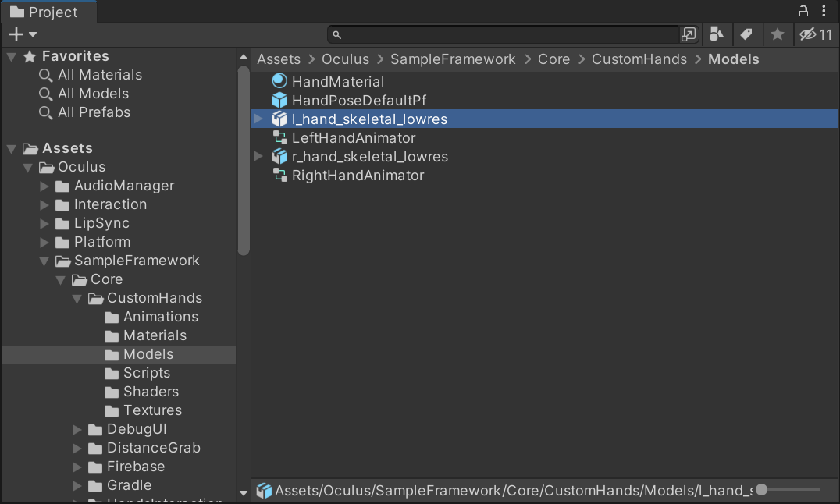840x504 pixels.
Task: Click Models in breadcrumb path
Action: point(733,59)
